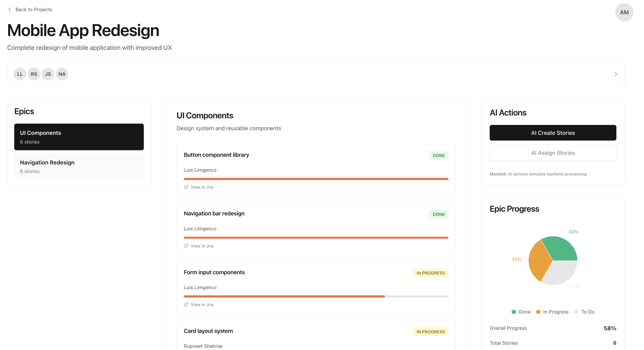Open View in Jira for Navigation bar redesign

pos(202,246)
